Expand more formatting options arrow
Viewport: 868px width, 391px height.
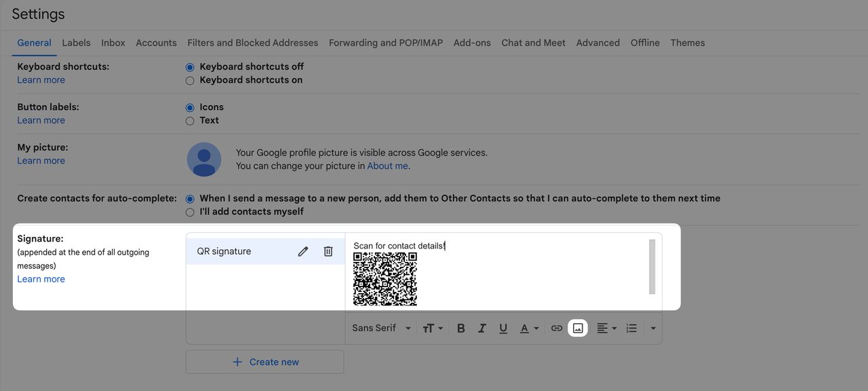[x=653, y=328]
